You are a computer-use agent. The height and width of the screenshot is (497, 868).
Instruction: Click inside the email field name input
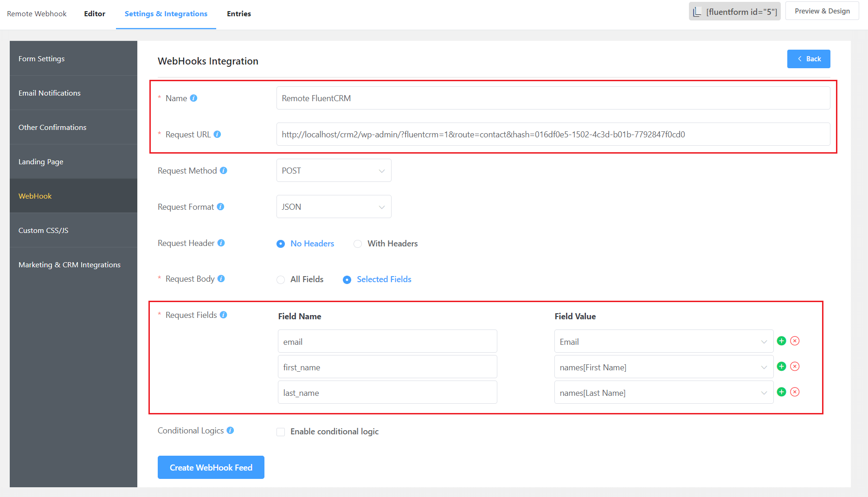click(387, 341)
